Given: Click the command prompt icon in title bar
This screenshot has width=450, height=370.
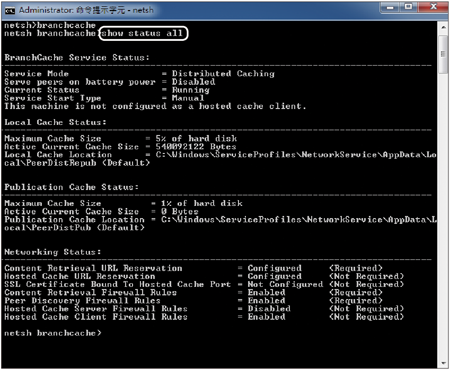Looking at the screenshot, I should (x=10, y=10).
